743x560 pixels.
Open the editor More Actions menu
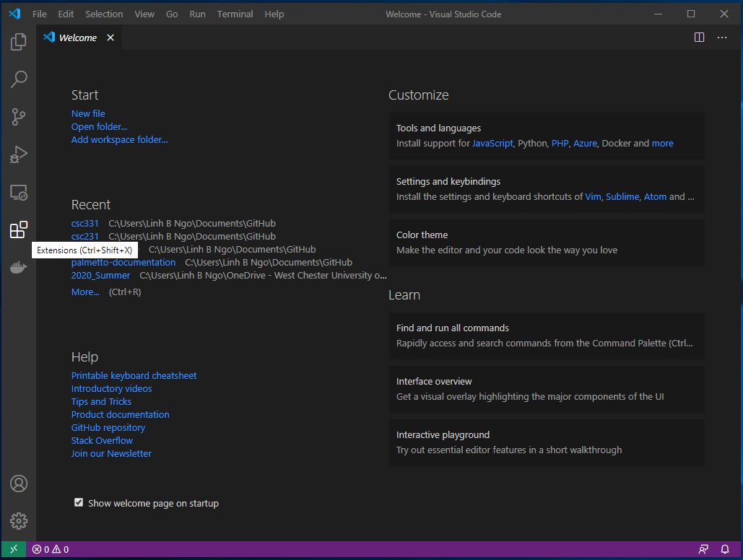tap(721, 38)
